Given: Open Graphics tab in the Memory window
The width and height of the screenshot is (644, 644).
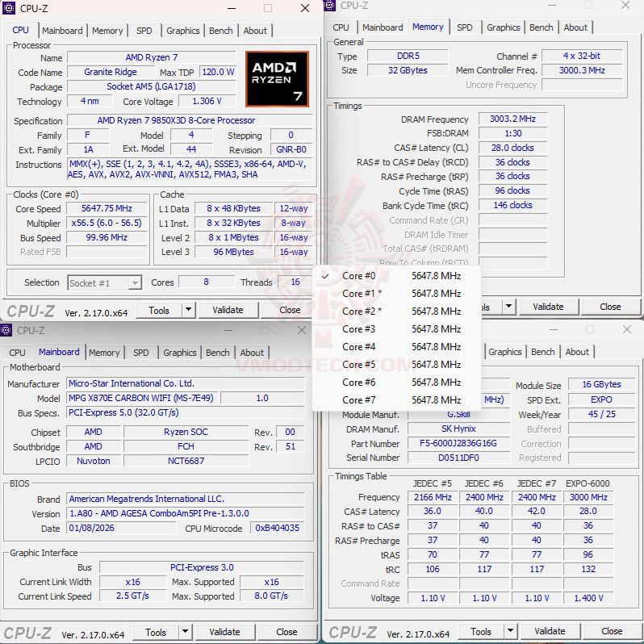Looking at the screenshot, I should [503, 27].
